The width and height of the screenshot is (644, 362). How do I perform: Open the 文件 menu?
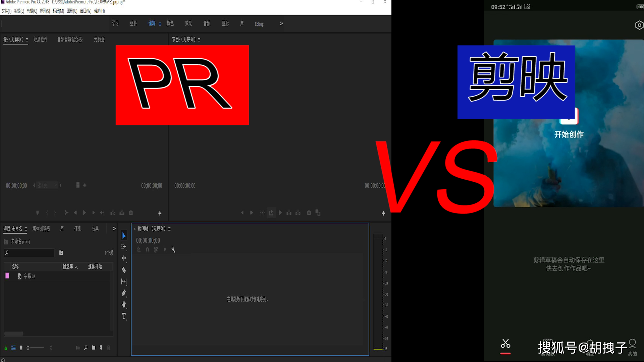coord(6,11)
